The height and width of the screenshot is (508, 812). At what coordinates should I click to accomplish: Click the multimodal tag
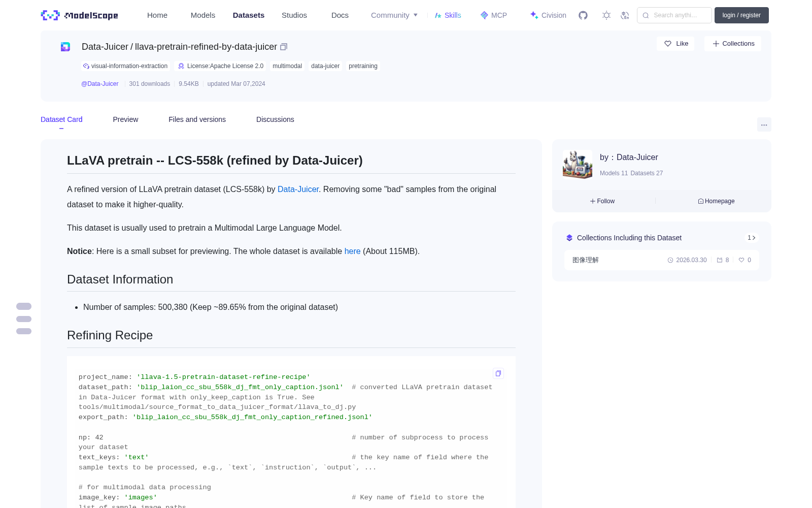coord(287,66)
